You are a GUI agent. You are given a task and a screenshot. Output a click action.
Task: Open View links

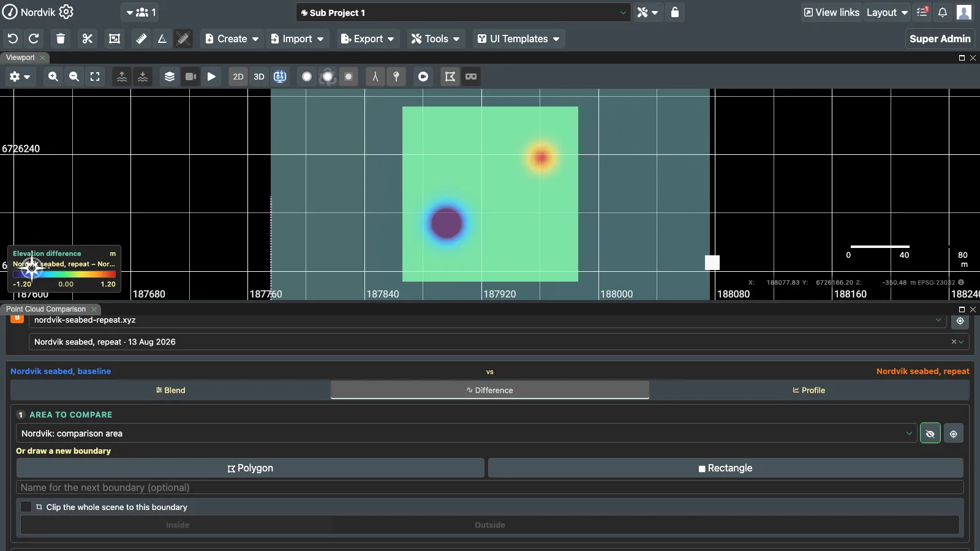click(831, 12)
